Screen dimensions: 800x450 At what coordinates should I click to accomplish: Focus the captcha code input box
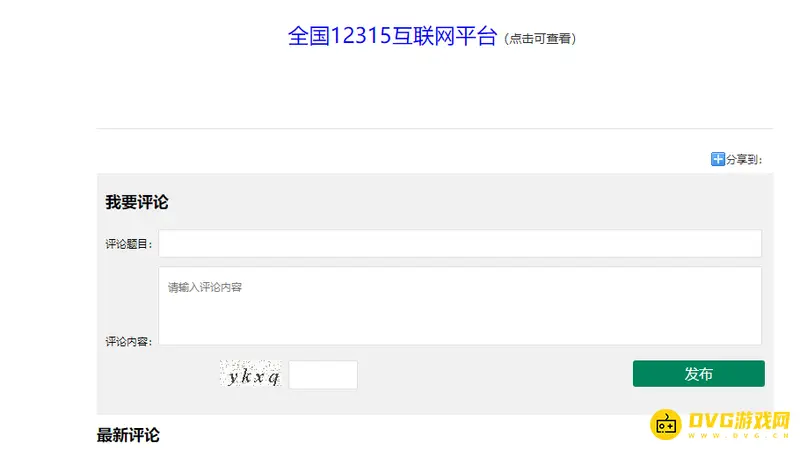(323, 374)
